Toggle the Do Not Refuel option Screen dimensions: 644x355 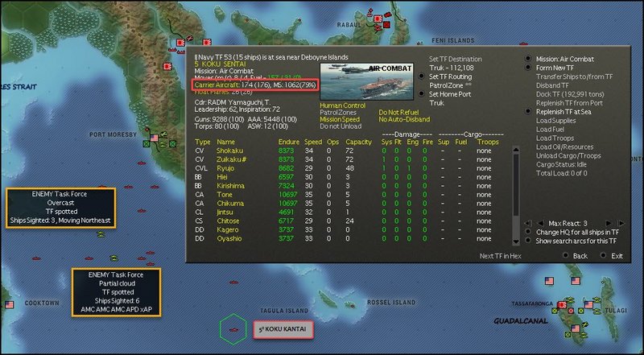[398, 112]
